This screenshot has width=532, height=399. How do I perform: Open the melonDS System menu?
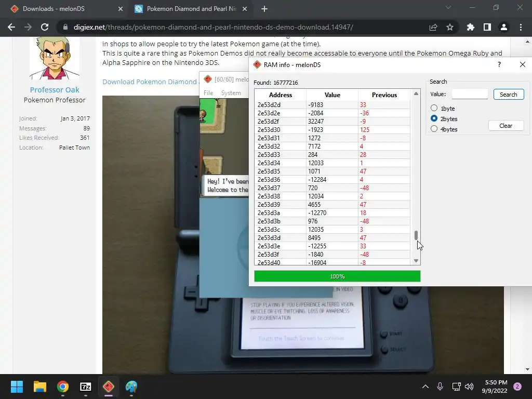[231, 93]
